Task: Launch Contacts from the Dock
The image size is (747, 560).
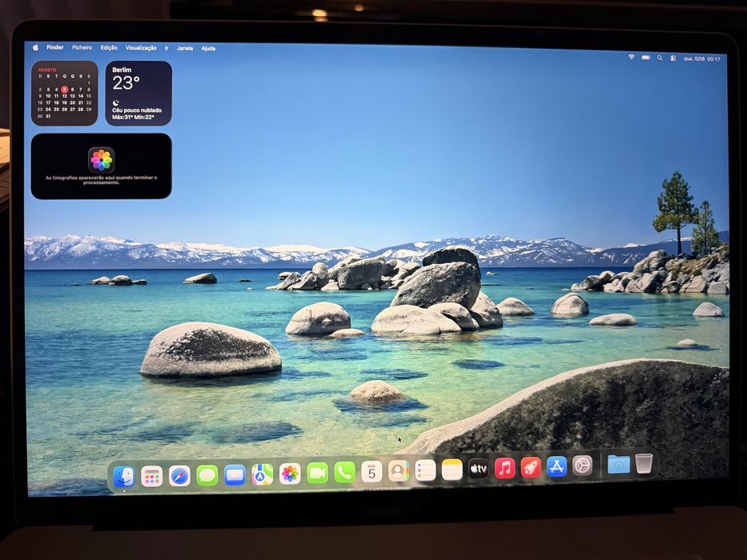Action: click(x=399, y=471)
